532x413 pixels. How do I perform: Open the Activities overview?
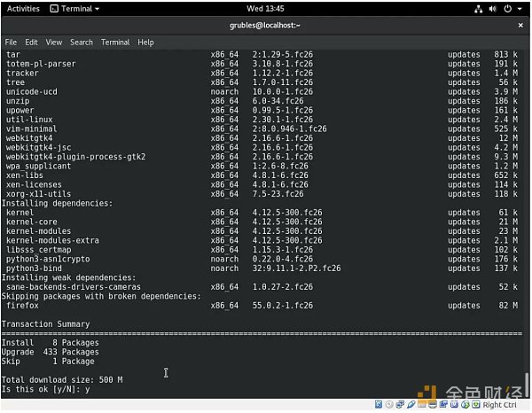tap(23, 8)
